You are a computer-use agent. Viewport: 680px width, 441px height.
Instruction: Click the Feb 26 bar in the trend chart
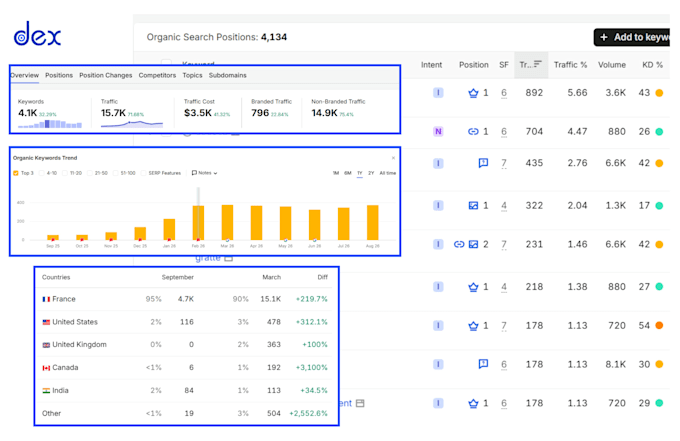198,223
